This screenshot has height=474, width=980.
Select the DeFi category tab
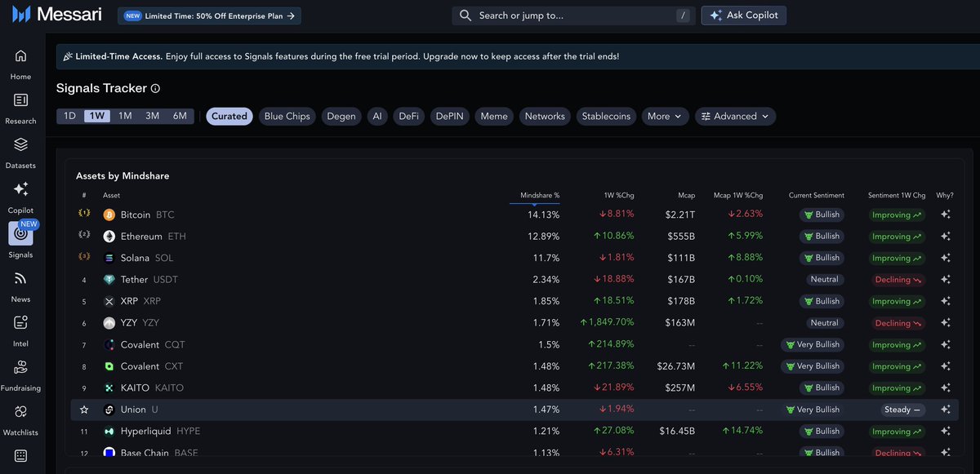pos(408,116)
